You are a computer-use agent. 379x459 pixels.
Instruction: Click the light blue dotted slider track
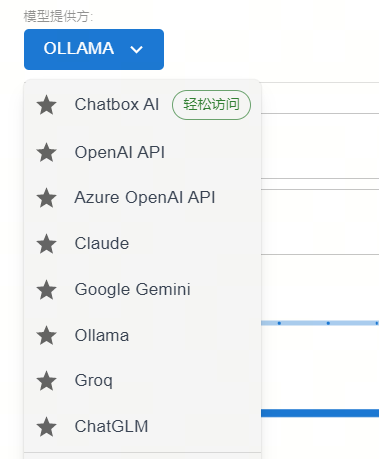(320, 323)
